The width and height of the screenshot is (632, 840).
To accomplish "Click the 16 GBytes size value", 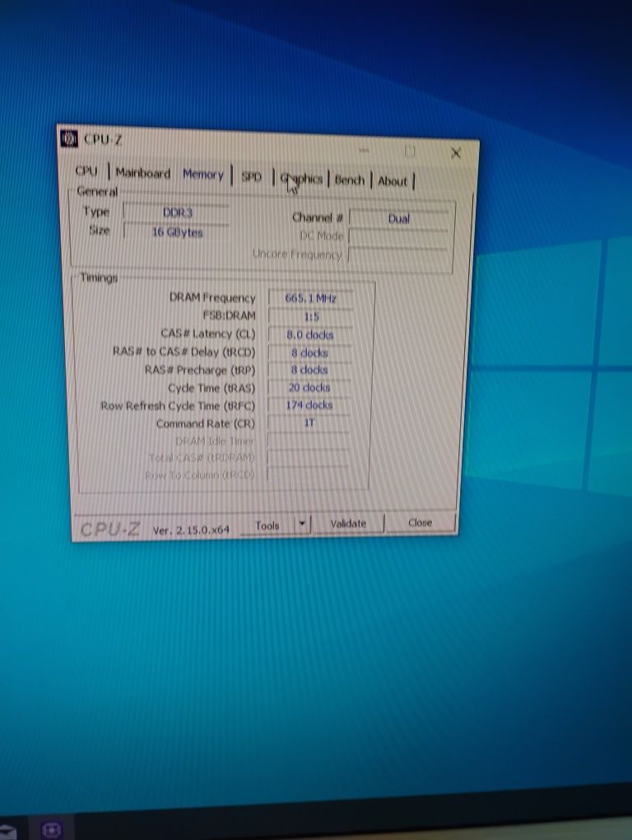I will [177, 232].
